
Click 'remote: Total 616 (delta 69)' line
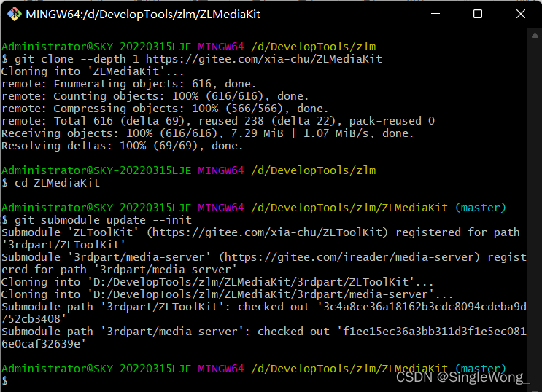click(x=218, y=121)
